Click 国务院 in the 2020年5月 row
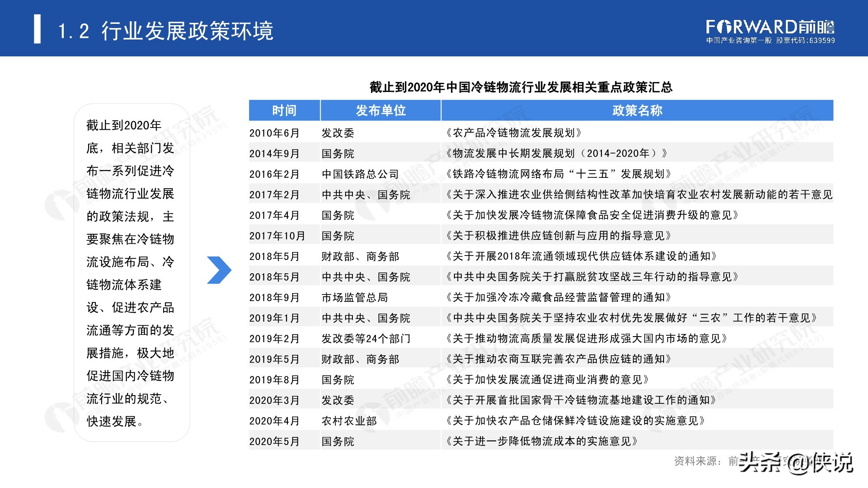Image resolution: width=868 pixels, height=488 pixels. point(338,442)
